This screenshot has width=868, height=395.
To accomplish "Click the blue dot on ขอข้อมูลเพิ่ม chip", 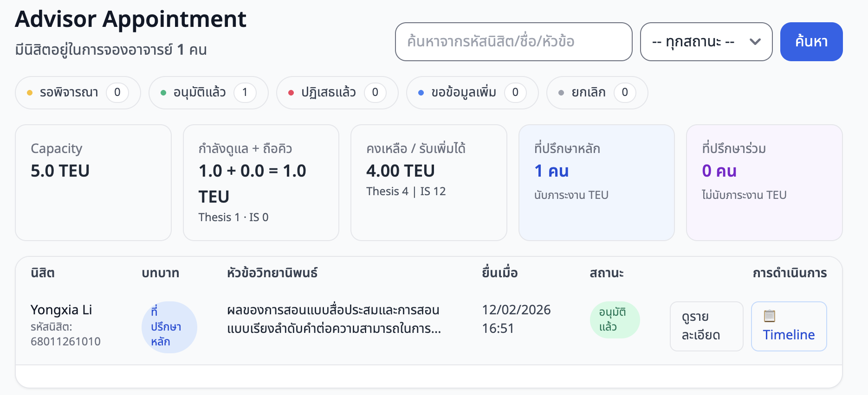I will click(x=421, y=92).
